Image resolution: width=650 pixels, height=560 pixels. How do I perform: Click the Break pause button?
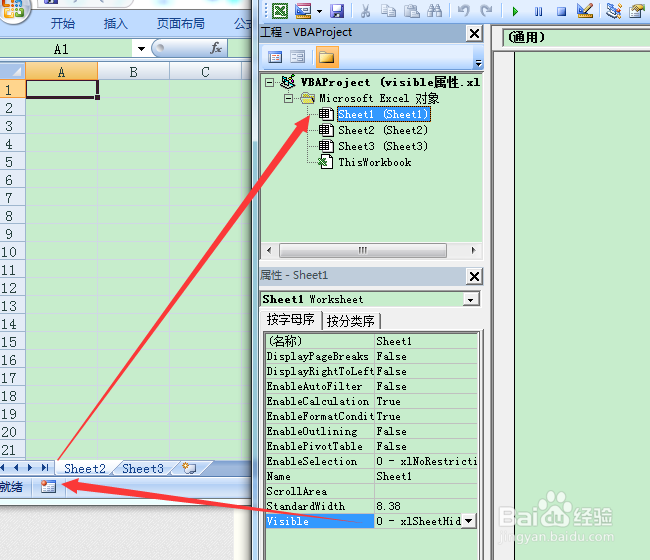[538, 11]
